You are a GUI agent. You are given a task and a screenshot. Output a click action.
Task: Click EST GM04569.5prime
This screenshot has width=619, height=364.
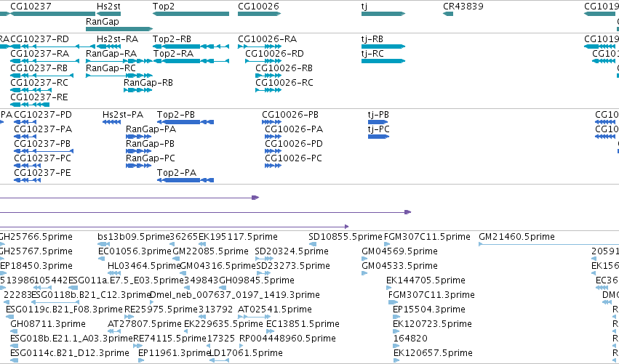pyautogui.click(x=399, y=251)
